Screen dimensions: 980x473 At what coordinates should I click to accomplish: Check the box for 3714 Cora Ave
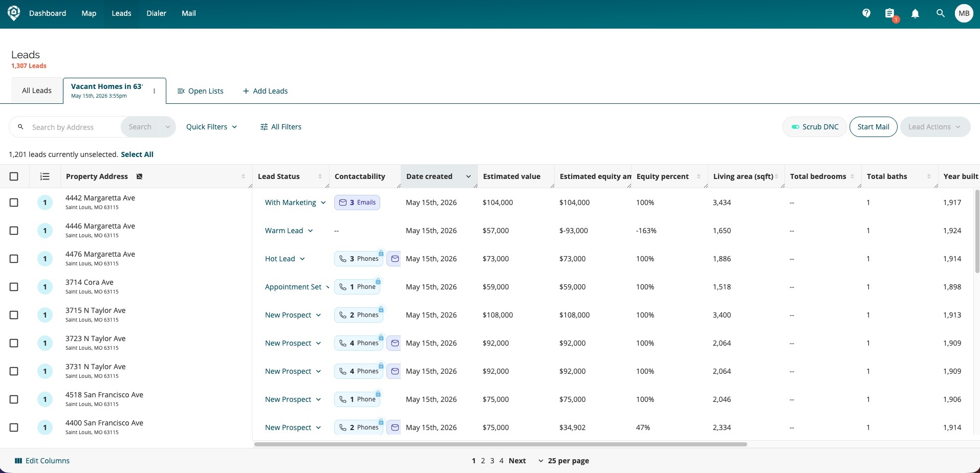[x=14, y=287]
